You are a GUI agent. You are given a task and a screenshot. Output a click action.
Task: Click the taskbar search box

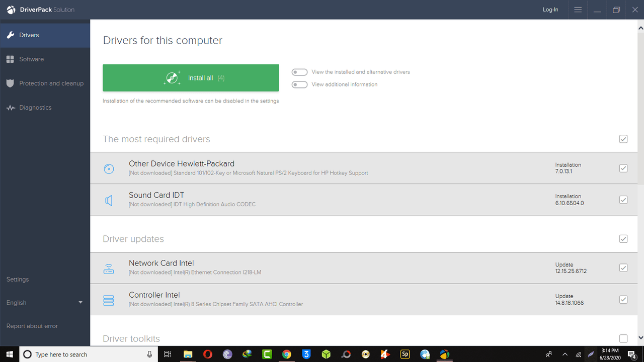89,354
